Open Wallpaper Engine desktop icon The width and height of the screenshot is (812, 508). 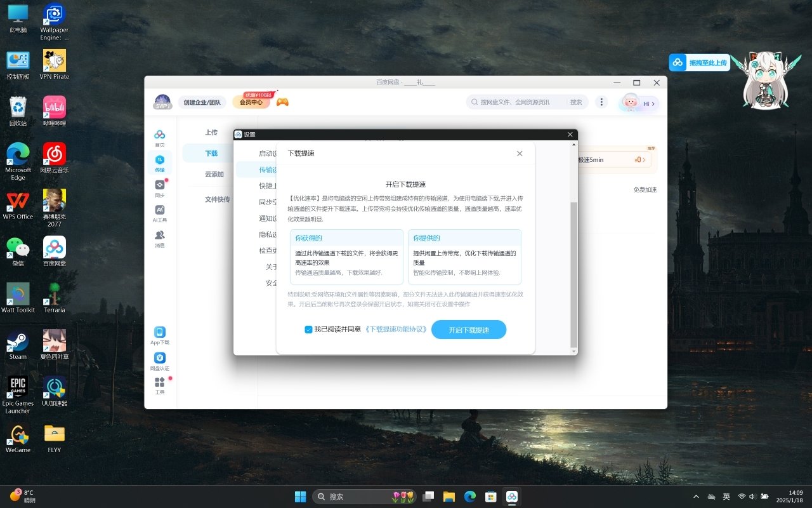(55, 22)
